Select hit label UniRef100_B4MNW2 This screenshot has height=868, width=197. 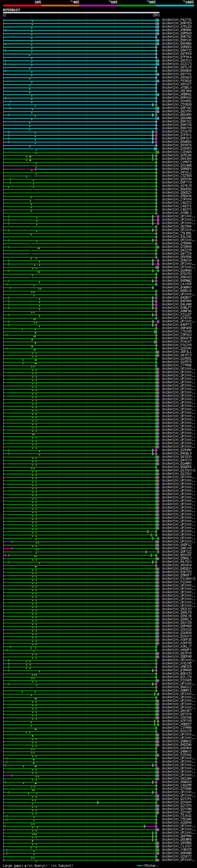click(x=176, y=281)
